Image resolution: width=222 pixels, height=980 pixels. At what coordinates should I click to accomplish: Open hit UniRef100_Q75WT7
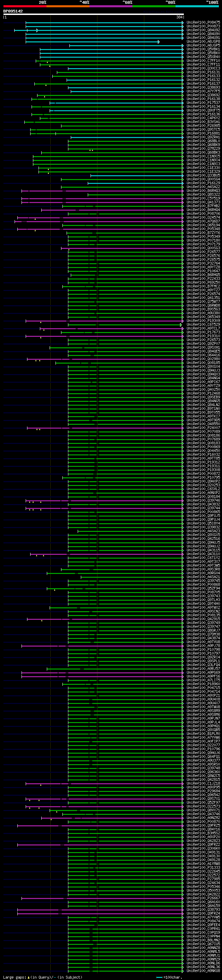(x=203, y=302)
